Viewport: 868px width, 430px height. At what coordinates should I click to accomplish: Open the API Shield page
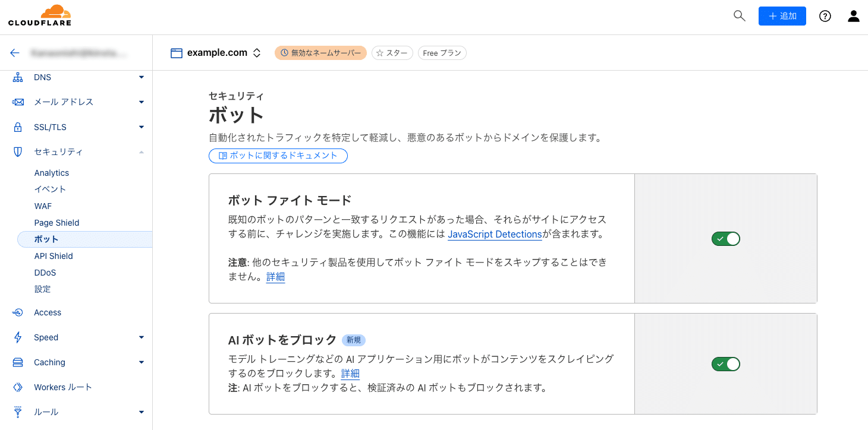[x=53, y=255]
